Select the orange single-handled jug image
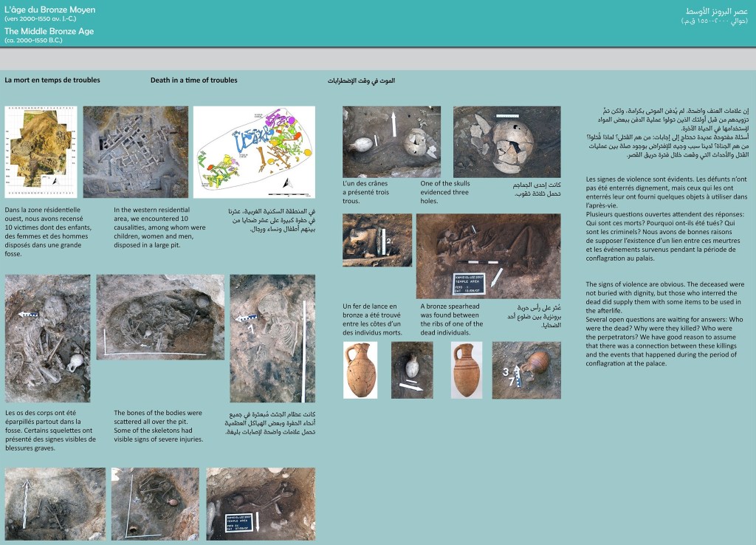Screen dimensions: 756x545 click(360, 370)
